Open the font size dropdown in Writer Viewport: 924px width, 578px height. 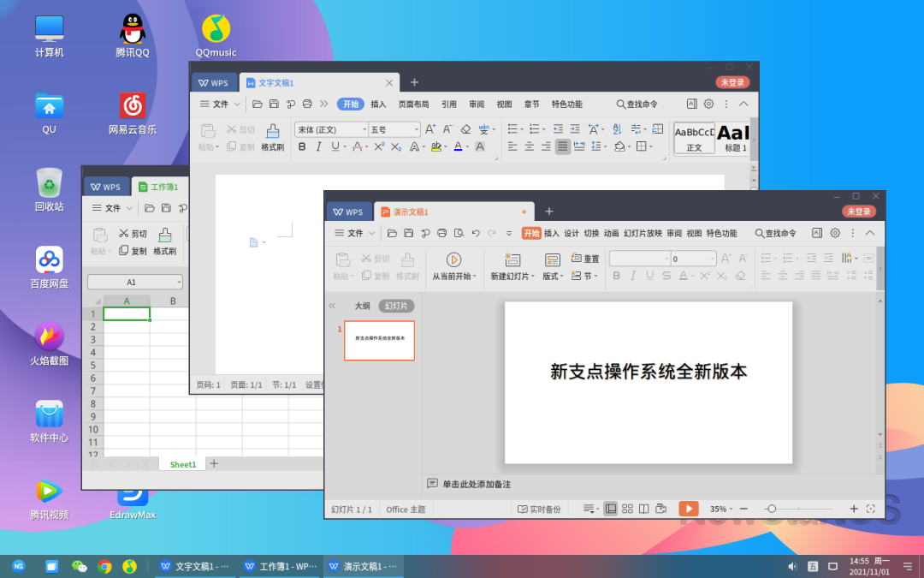[x=416, y=129]
